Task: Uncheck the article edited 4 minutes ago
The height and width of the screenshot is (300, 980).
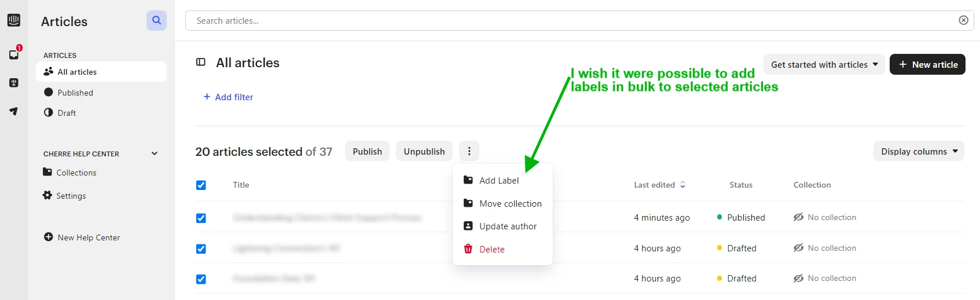Action: pos(201,218)
